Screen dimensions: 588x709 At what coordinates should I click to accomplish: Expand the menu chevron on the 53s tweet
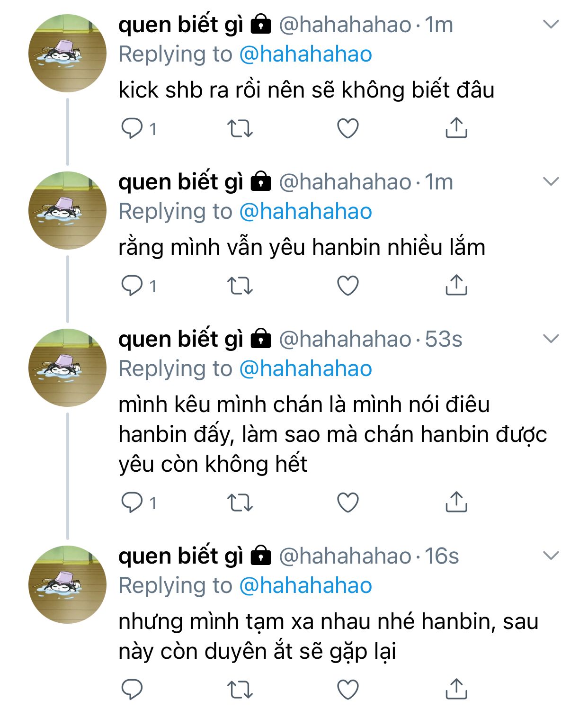pos(551,339)
